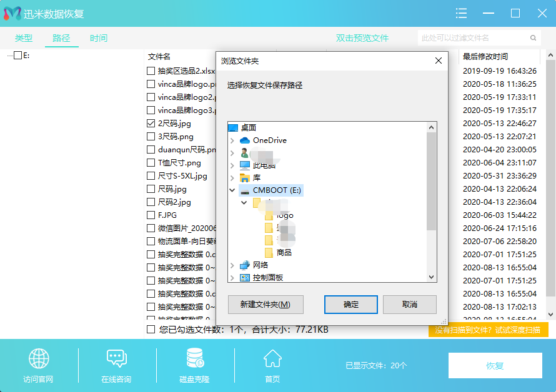Check the 3尺码.png checkbox

pos(150,137)
